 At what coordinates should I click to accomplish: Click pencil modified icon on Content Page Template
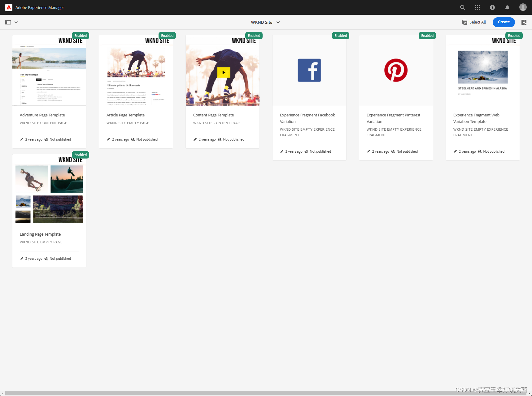click(195, 139)
